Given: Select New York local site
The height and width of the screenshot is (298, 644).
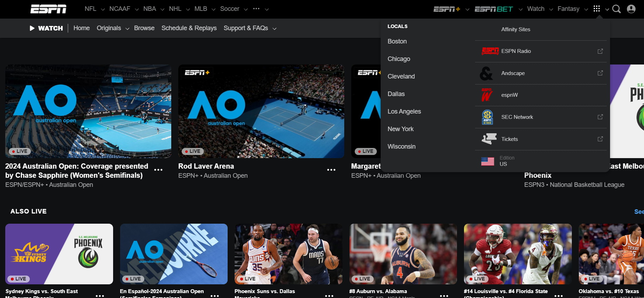Looking at the screenshot, I should click(401, 129).
